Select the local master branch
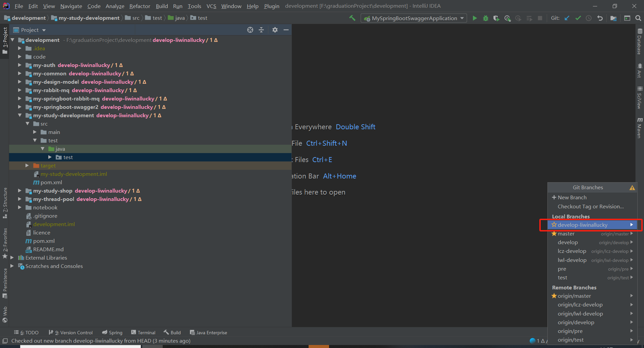The image size is (644, 348). coord(592,234)
